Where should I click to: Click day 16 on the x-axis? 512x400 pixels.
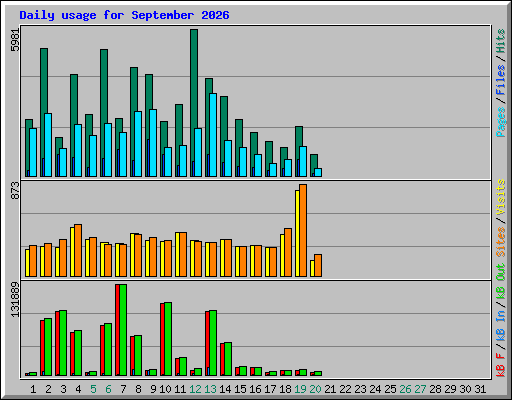(255, 389)
